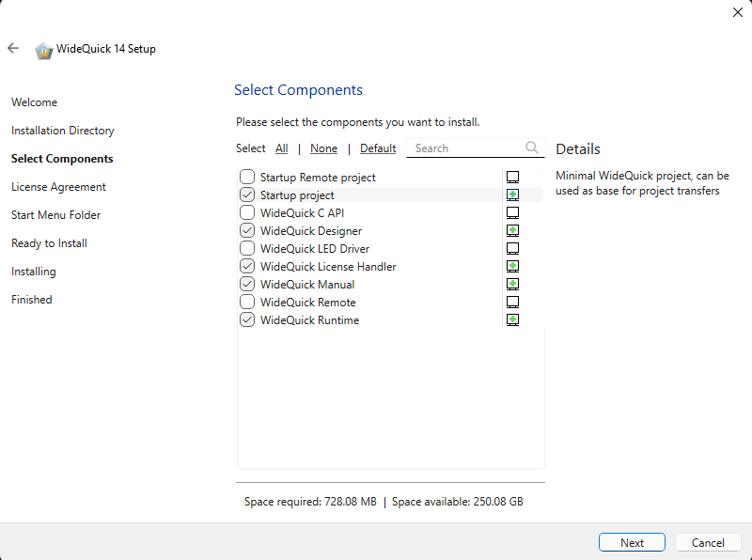Select 'WideQuick LED Driver' row label
Image resolution: width=752 pixels, height=560 pixels.
coord(315,249)
